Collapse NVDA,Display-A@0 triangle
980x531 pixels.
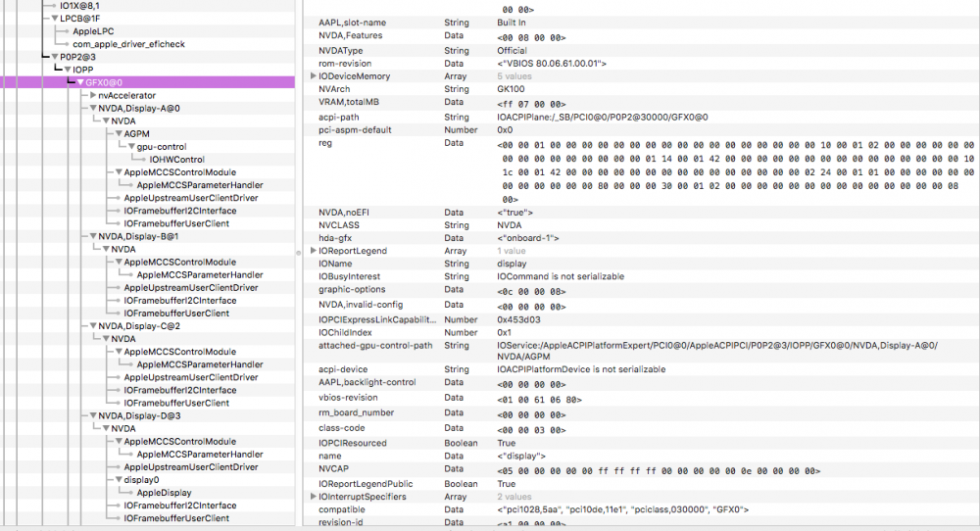point(93,108)
